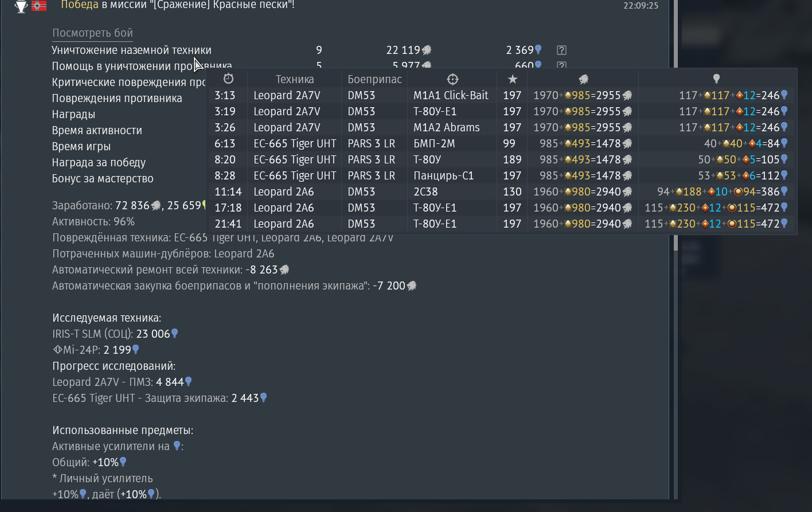The image size is (812, 512).
Task: Click 'Потраченных машин-дублёров: Leopard 2A6' line
Action: tap(163, 253)
